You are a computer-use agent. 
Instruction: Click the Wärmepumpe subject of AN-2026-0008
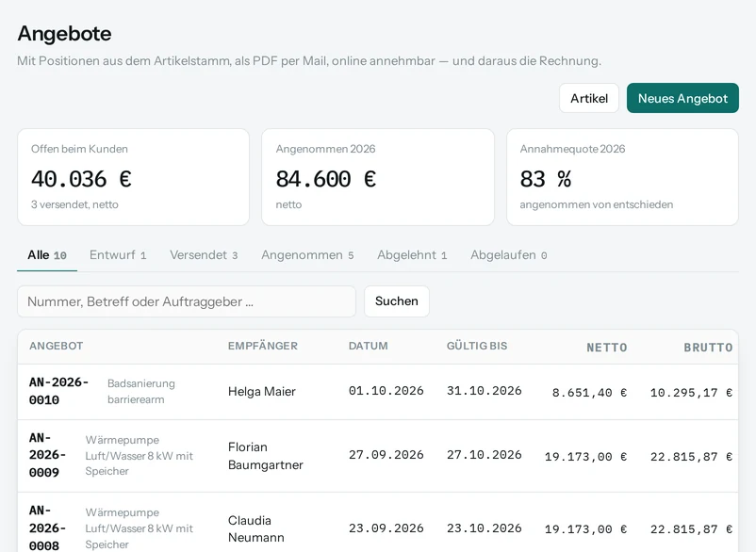point(139,528)
